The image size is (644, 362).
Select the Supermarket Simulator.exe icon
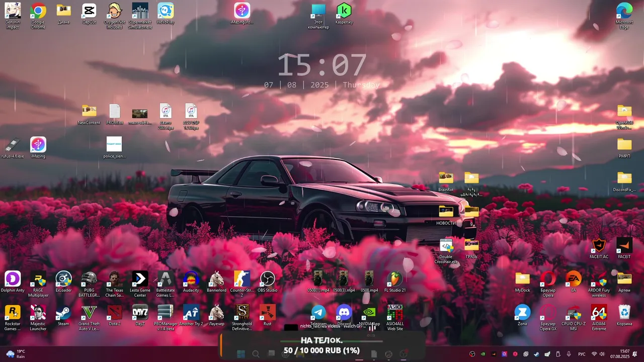[x=140, y=11]
